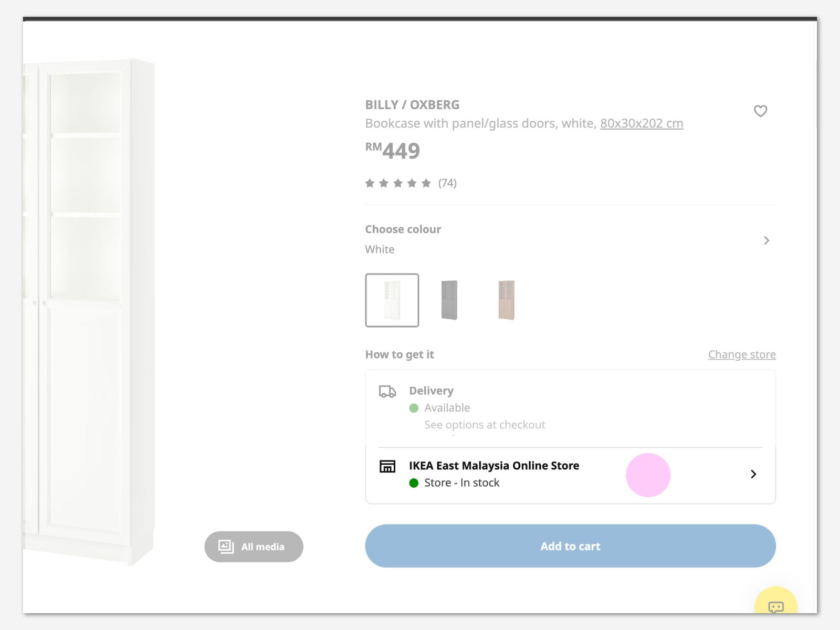The width and height of the screenshot is (840, 630).
Task: Open the (74) reviews count
Action: 447,183
